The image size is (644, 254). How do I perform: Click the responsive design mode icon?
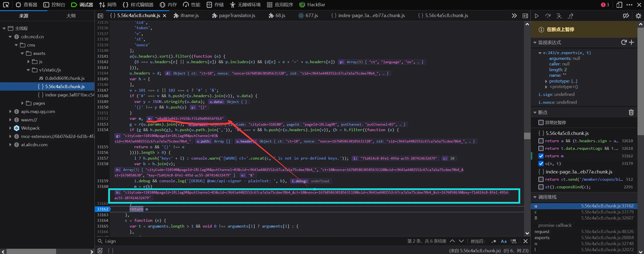[x=619, y=5]
